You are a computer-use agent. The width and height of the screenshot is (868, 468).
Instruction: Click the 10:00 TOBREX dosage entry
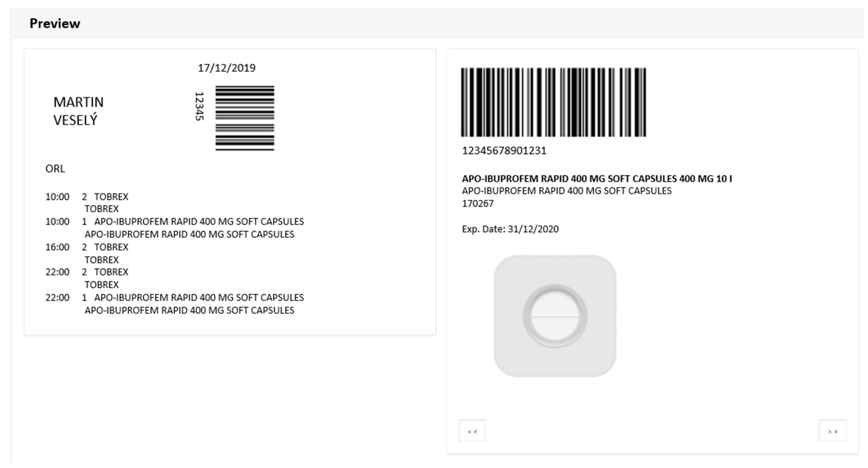(x=87, y=202)
